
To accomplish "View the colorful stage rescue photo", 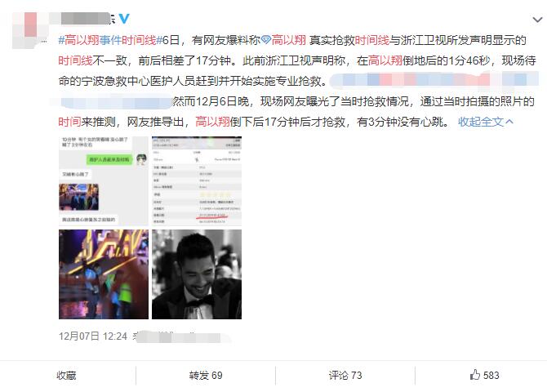I will (104, 274).
